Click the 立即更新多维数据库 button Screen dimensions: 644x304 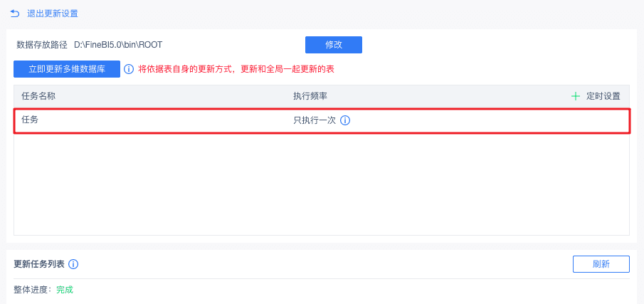click(x=67, y=69)
